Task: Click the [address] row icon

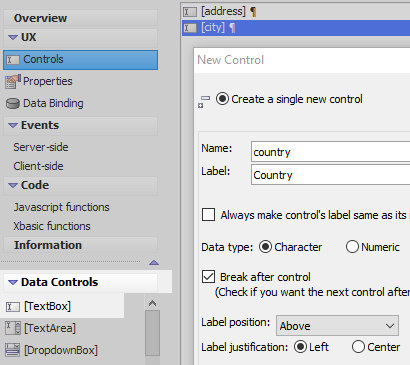Action: pyautogui.click(x=190, y=12)
